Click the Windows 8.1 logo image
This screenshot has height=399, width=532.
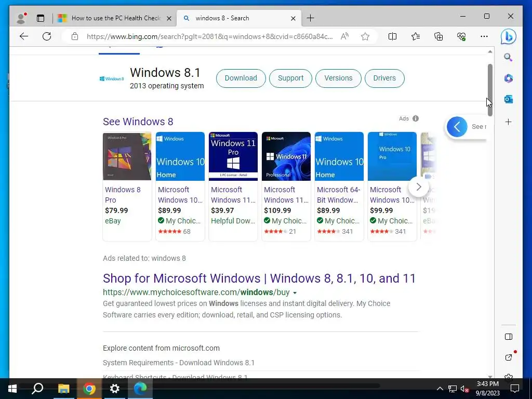(x=112, y=79)
